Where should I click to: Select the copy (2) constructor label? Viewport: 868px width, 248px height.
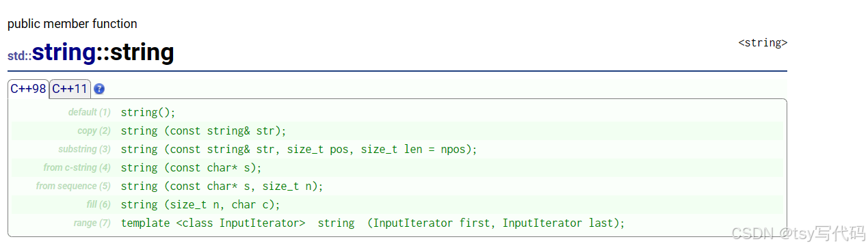click(94, 130)
